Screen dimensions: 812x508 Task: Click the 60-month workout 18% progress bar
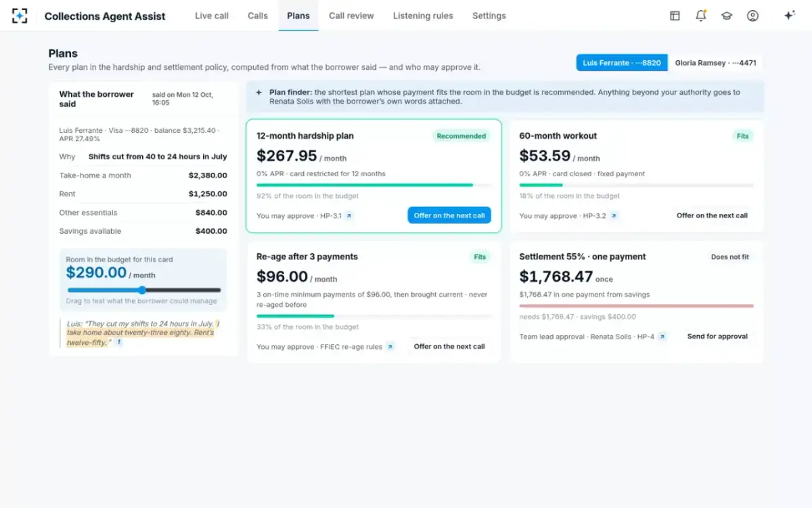tap(636, 185)
